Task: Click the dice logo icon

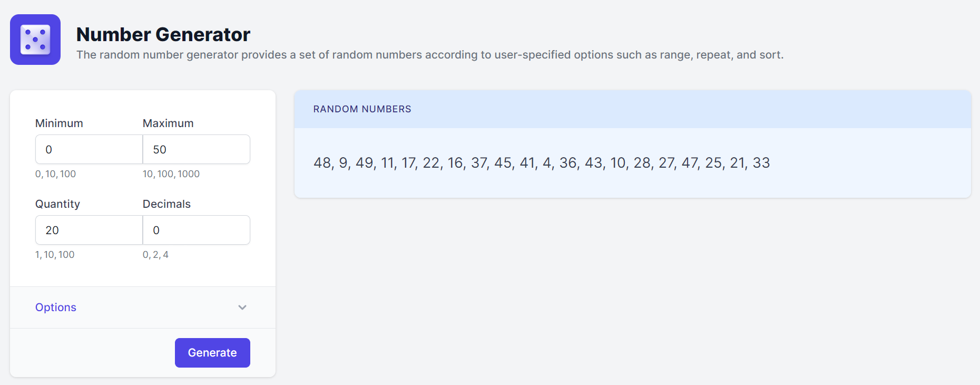Action: [35, 40]
